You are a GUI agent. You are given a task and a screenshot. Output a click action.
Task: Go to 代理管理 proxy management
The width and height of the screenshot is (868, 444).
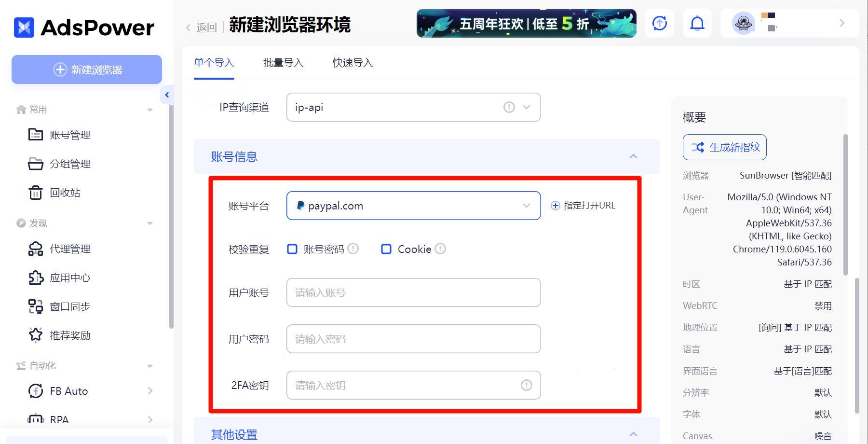click(x=60, y=249)
